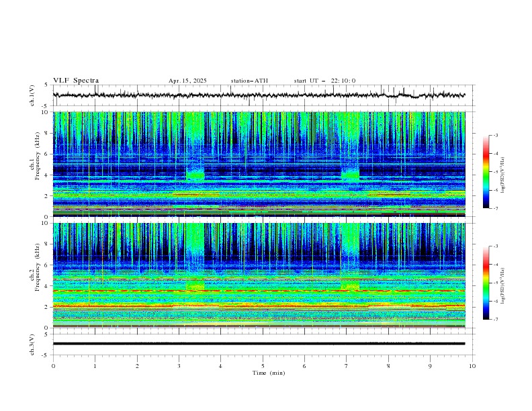The image size is (532, 411).
Task: Click the "Time (min)" axis title
Action: pyautogui.click(x=269, y=373)
